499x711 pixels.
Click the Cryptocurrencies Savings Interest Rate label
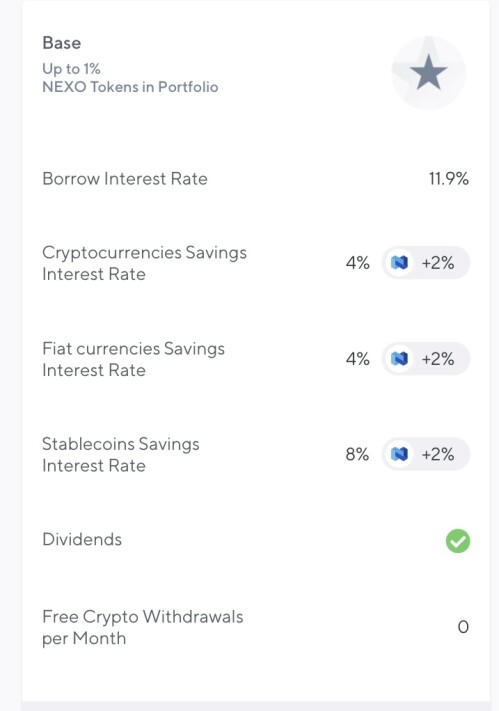click(x=144, y=263)
